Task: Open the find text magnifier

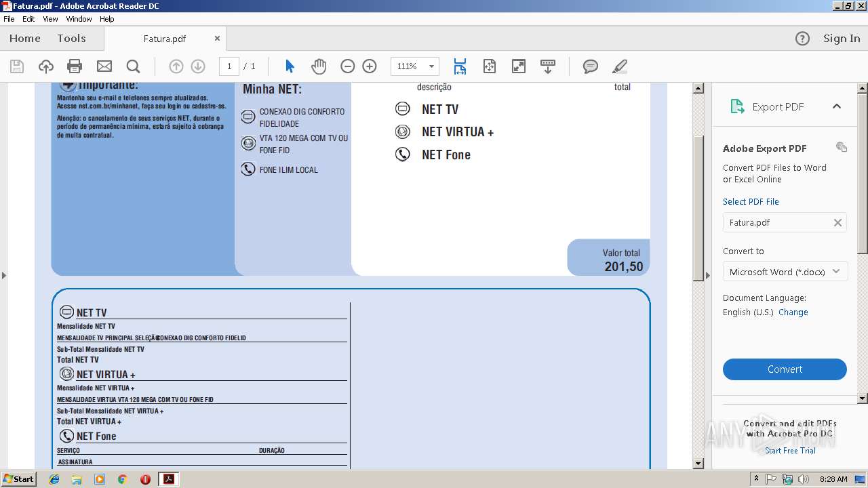Action: coord(133,66)
